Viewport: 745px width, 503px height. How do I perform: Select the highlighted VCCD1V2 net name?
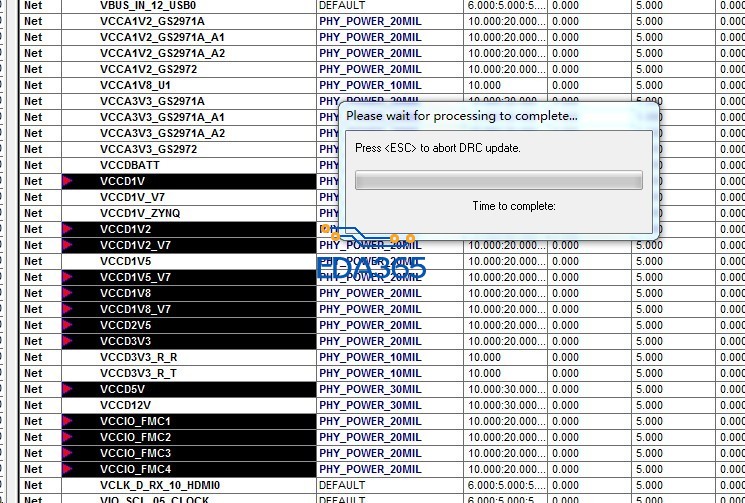coord(125,229)
